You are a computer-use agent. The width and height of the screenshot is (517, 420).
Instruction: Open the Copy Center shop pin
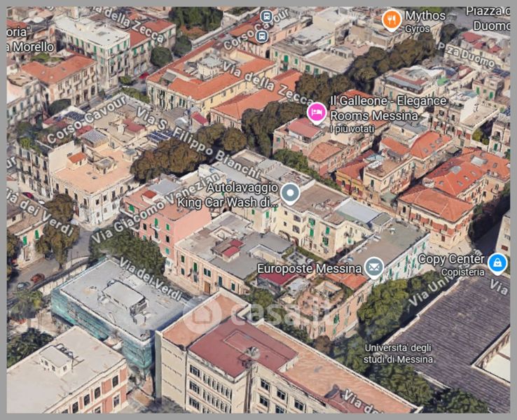click(x=497, y=264)
